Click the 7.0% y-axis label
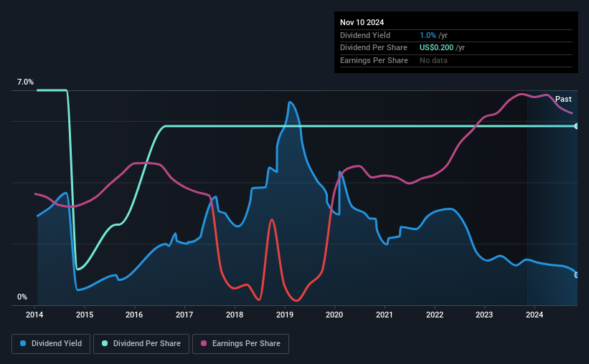This screenshot has height=364, width=589. tap(25, 82)
